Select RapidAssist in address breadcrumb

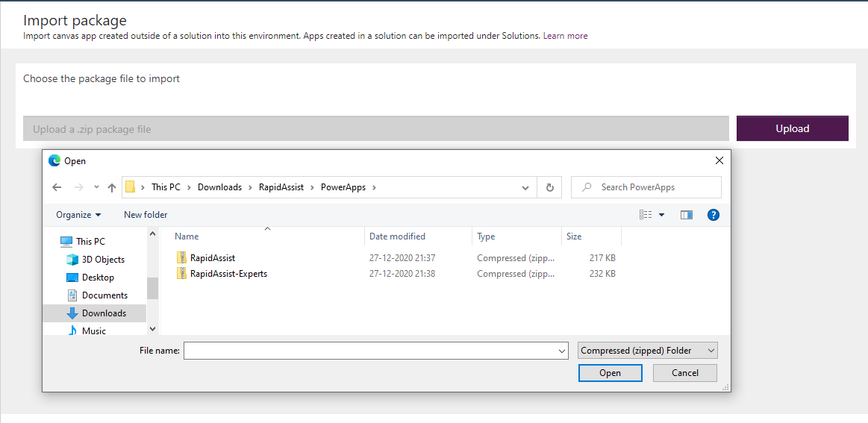pyautogui.click(x=281, y=187)
